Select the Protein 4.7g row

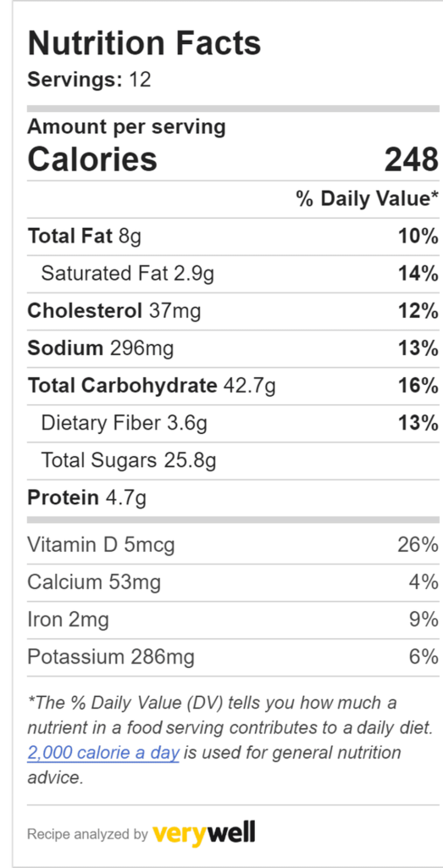(x=233, y=498)
